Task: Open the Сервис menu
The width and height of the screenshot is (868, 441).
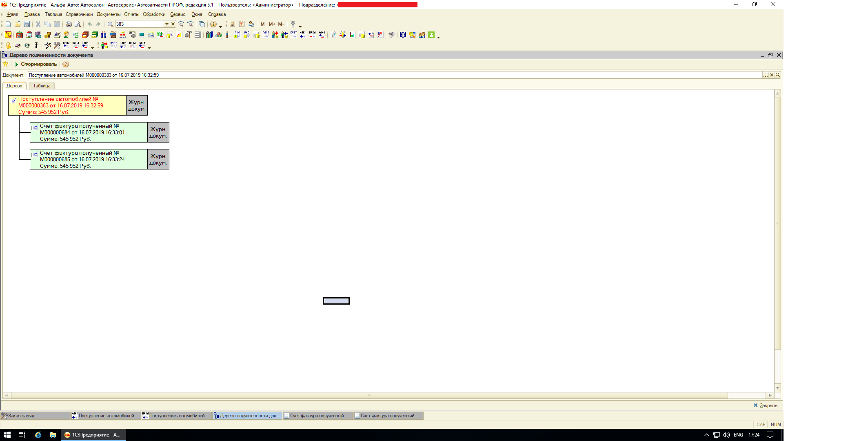Action: click(x=178, y=14)
